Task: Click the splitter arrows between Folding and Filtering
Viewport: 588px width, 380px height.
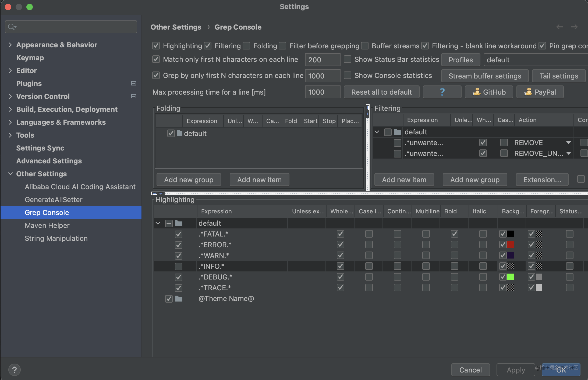Action: pyautogui.click(x=367, y=111)
